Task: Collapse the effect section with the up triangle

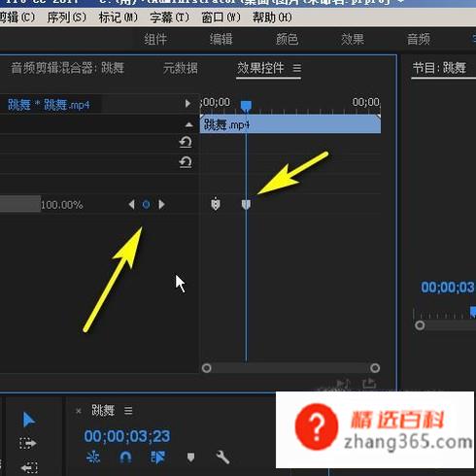Action: click(188, 124)
